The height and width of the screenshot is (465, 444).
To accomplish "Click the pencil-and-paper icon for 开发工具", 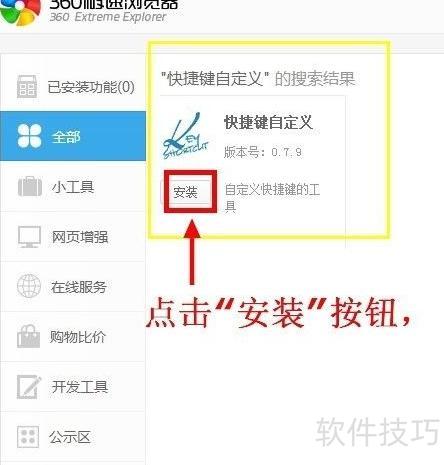I will [29, 387].
